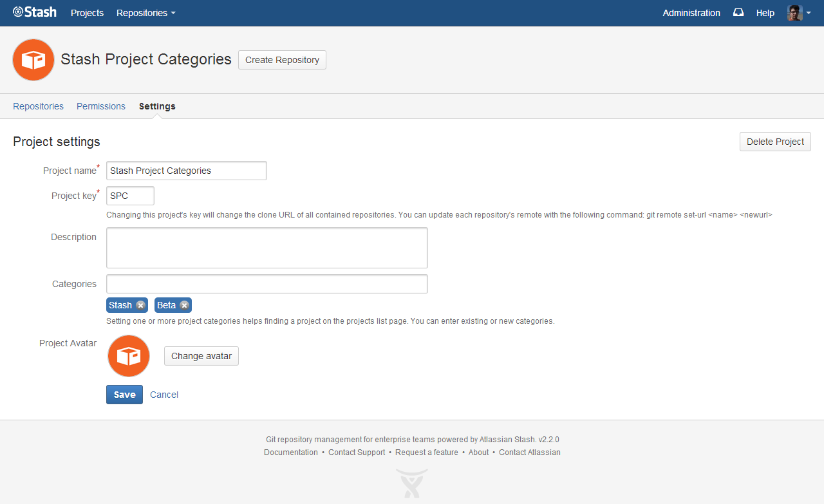Click the Project settings heading
Viewport: 824px width, 504px height.
pyautogui.click(x=57, y=142)
